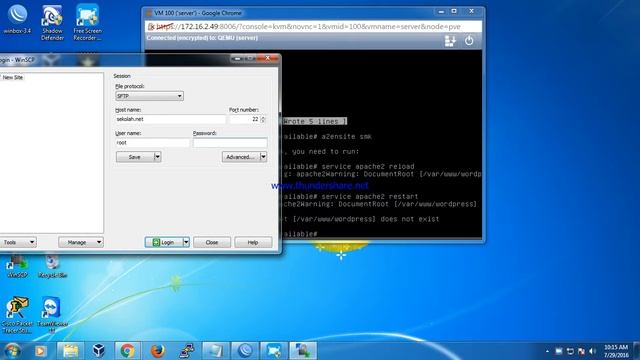The width and height of the screenshot is (640, 360).
Task: Open the network computers icon in taskbar
Action: 187,351
